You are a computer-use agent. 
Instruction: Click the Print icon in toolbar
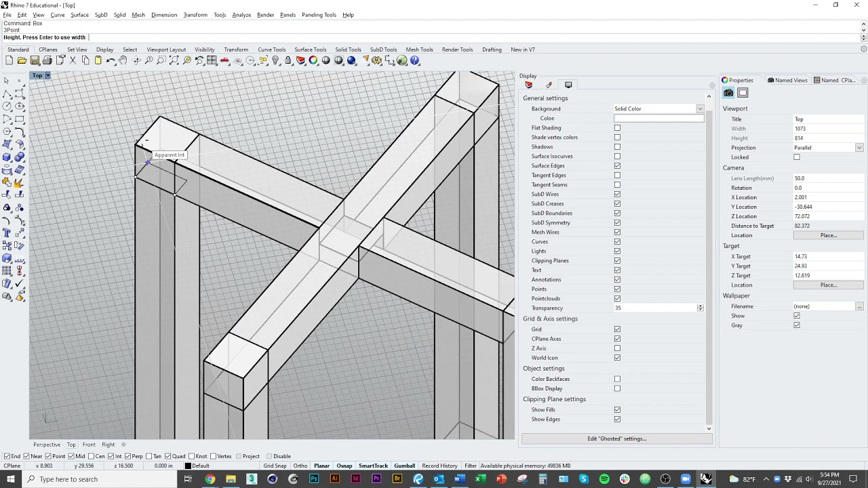click(x=47, y=60)
